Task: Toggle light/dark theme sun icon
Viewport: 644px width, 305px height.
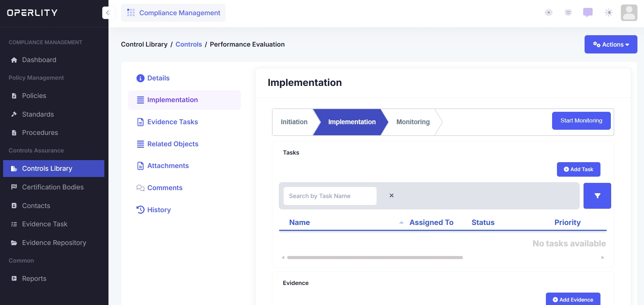Action: [608, 13]
